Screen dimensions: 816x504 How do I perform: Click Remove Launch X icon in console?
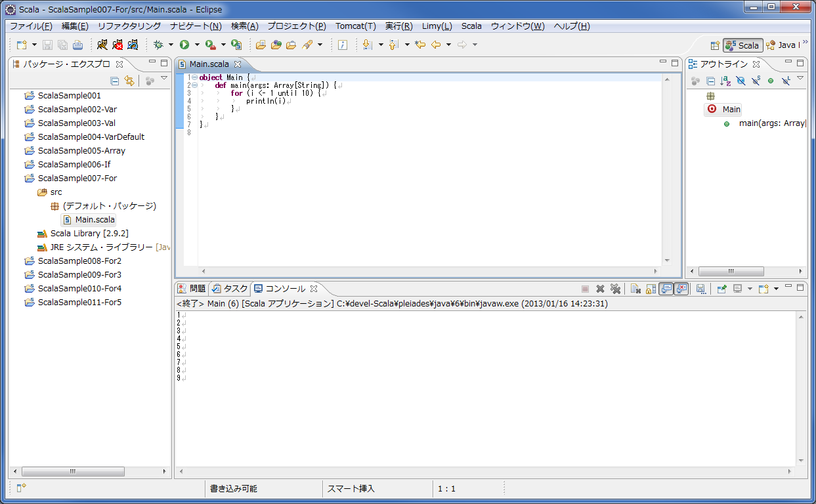coord(600,289)
